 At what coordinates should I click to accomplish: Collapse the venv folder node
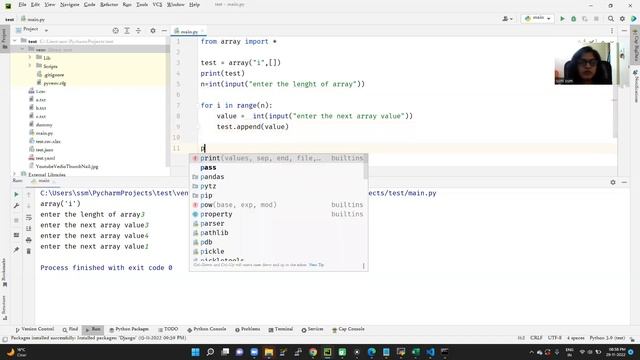click(22, 49)
